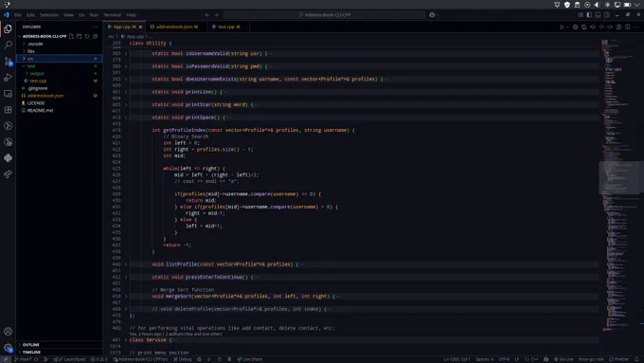Click the minimap code overview
644x363 pixels.
pos(619,185)
